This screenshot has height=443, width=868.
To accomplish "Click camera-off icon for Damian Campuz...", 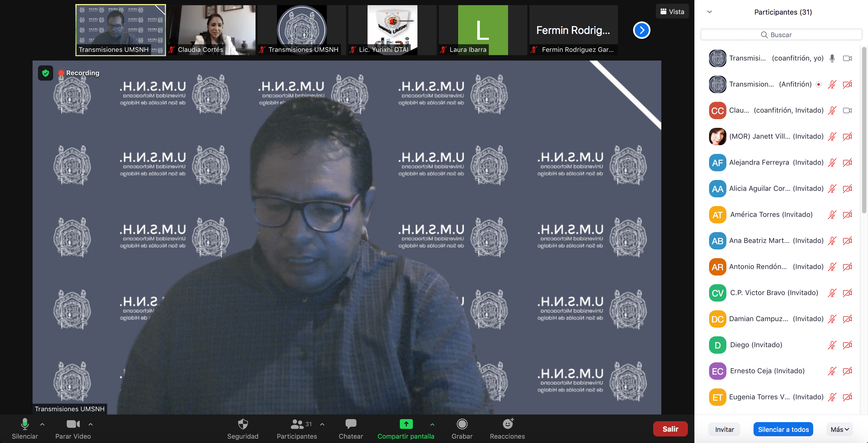I will (847, 319).
